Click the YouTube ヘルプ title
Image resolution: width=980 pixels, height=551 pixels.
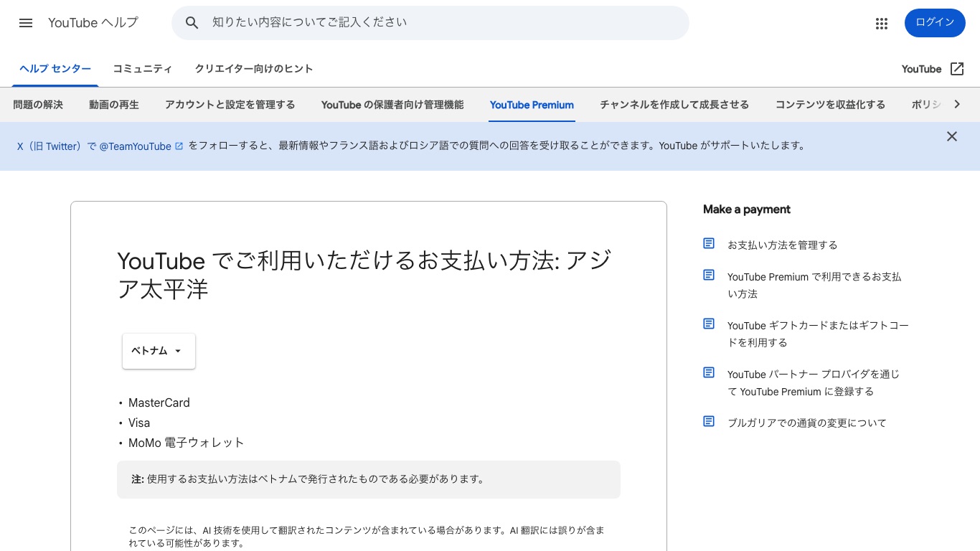tap(93, 23)
